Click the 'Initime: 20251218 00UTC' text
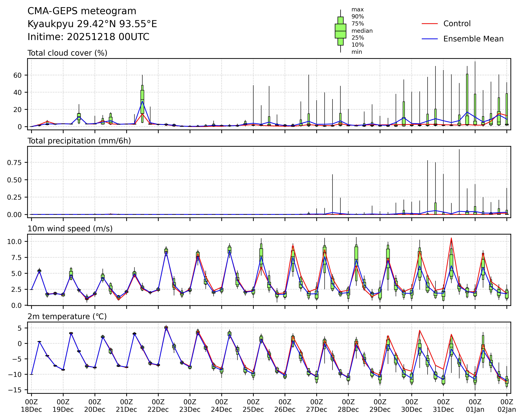This screenshot has width=523, height=420. click(88, 37)
